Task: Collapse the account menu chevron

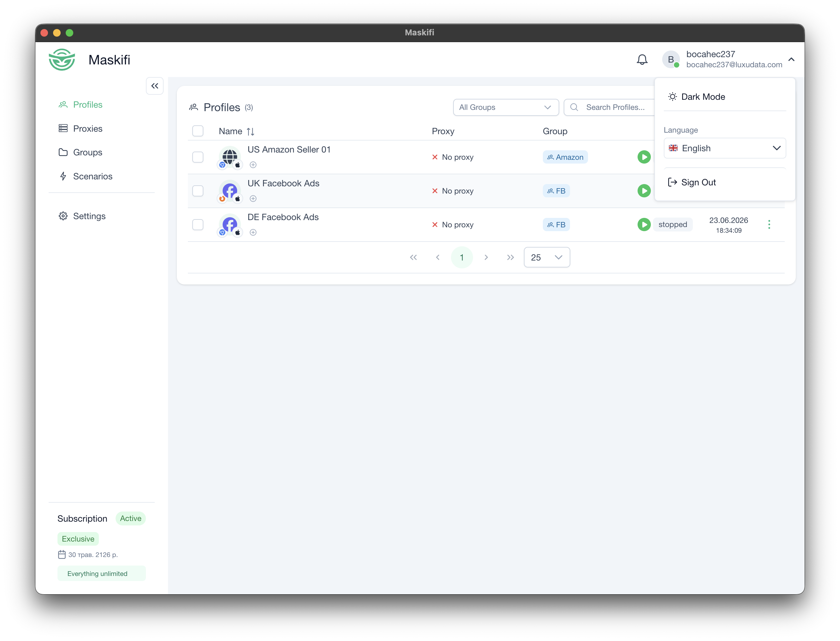Action: (x=792, y=59)
